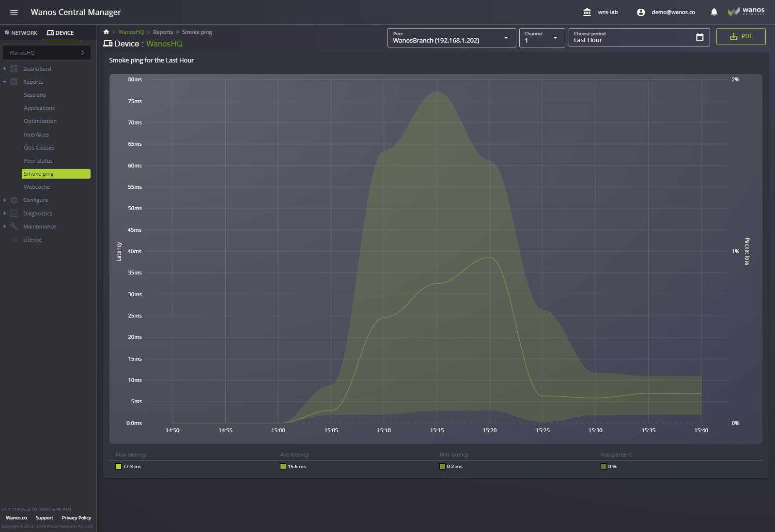Open the hamburger navigation menu

14,12
